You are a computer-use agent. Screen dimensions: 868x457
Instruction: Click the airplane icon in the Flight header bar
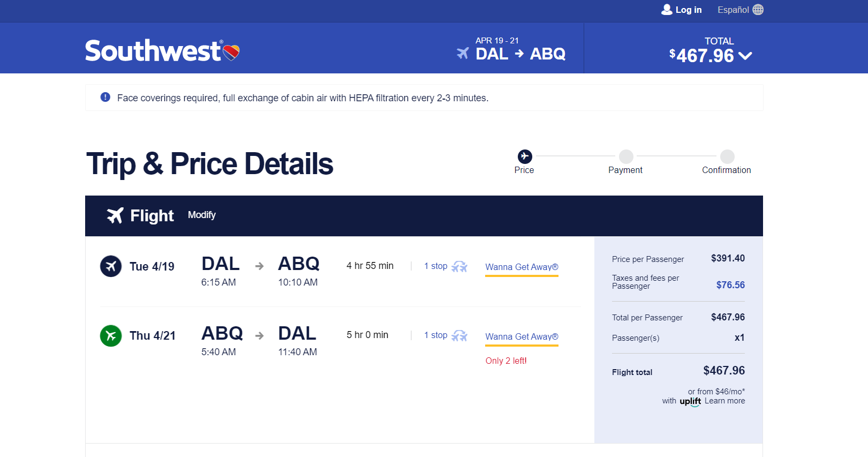coord(114,215)
